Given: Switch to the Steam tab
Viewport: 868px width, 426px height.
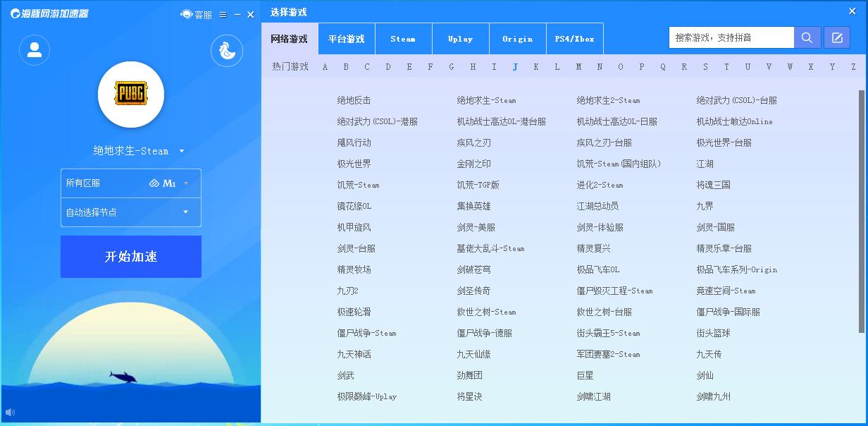Looking at the screenshot, I should 403,38.
